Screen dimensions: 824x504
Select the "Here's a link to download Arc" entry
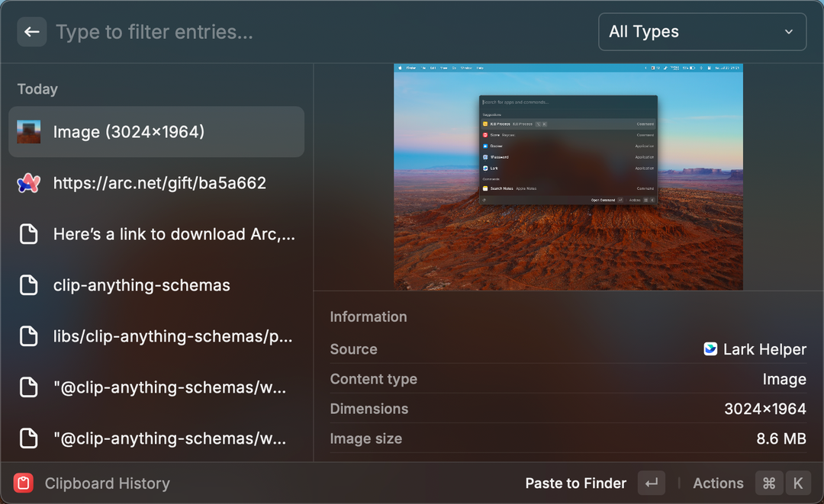point(174,234)
